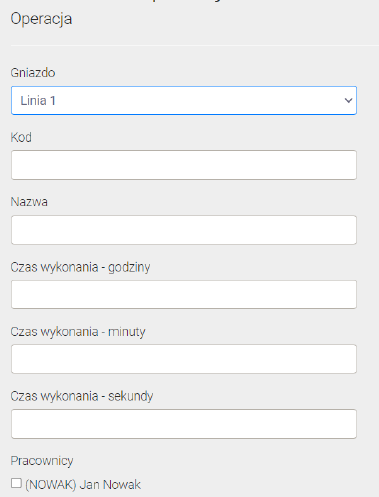The width and height of the screenshot is (379, 497).
Task: Click the Kod field label
Action: [x=21, y=137]
